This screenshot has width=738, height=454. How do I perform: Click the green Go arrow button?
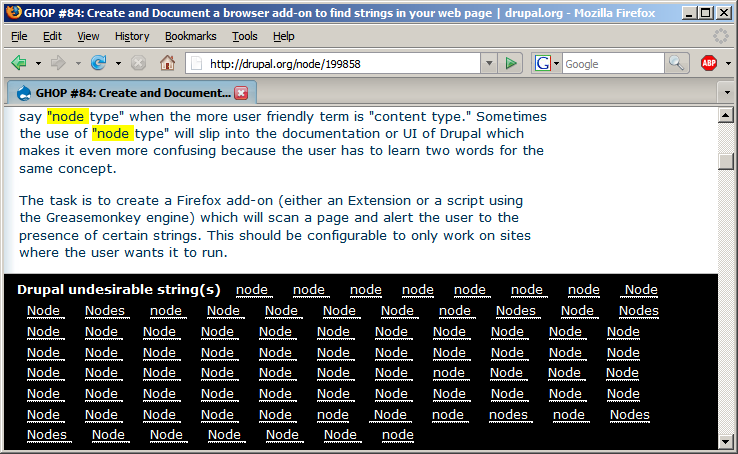pos(511,64)
